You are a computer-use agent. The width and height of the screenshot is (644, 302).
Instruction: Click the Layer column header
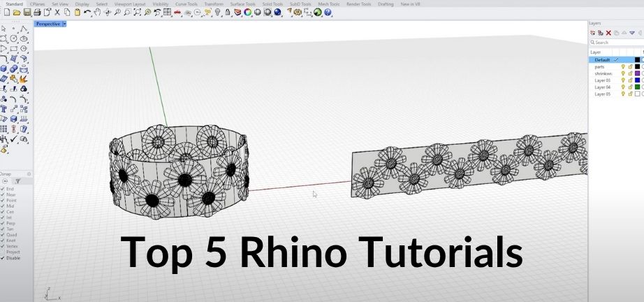point(596,52)
